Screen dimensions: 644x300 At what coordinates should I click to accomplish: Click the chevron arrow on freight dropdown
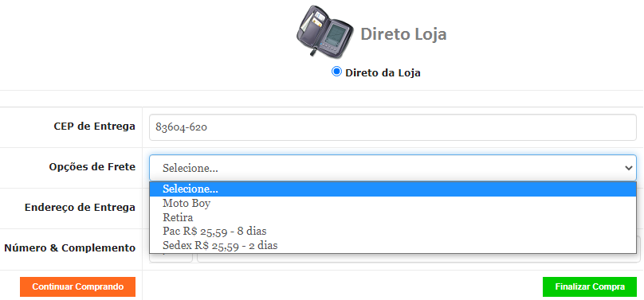(x=628, y=168)
